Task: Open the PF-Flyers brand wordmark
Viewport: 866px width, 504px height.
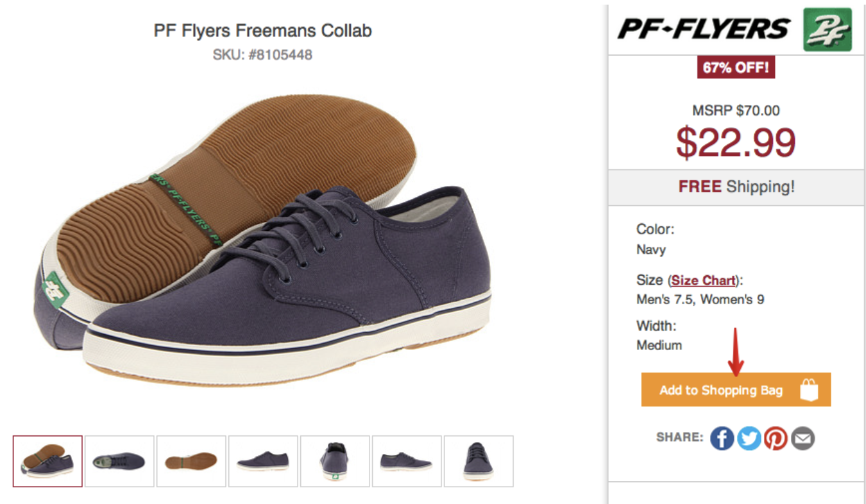Action: coord(704,29)
